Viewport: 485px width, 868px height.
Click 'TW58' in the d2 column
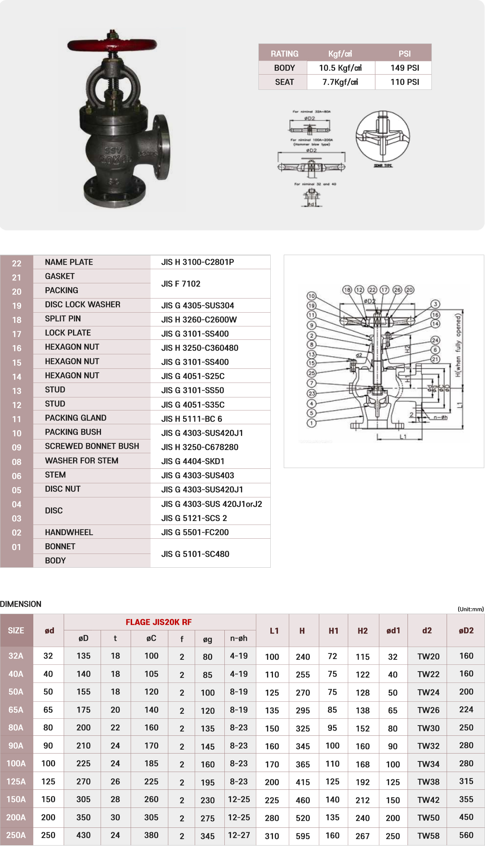429,836
